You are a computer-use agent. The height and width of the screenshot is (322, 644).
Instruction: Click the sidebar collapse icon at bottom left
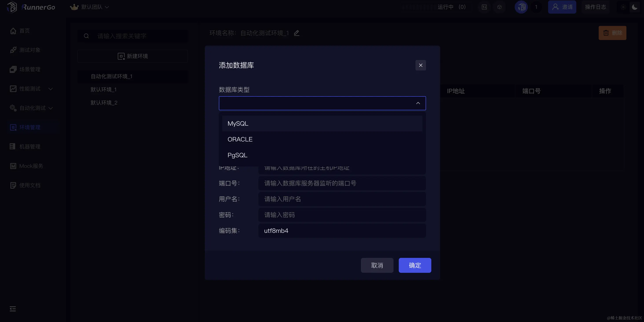point(13,309)
